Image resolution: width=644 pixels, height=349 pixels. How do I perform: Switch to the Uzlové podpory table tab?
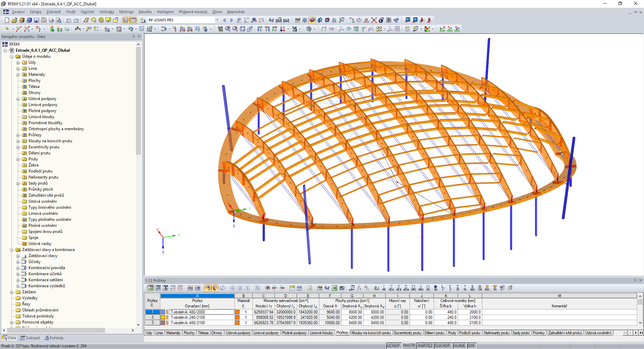coord(238,333)
